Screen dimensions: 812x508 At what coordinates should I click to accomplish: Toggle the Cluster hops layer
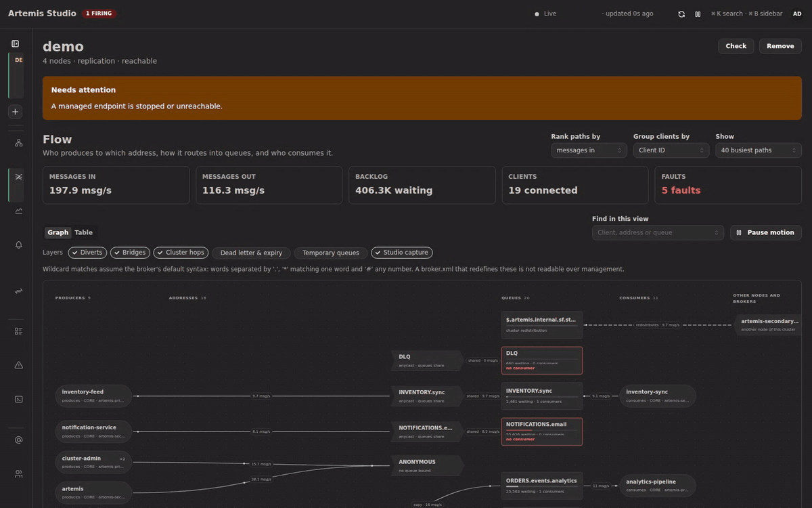pyautogui.click(x=181, y=253)
